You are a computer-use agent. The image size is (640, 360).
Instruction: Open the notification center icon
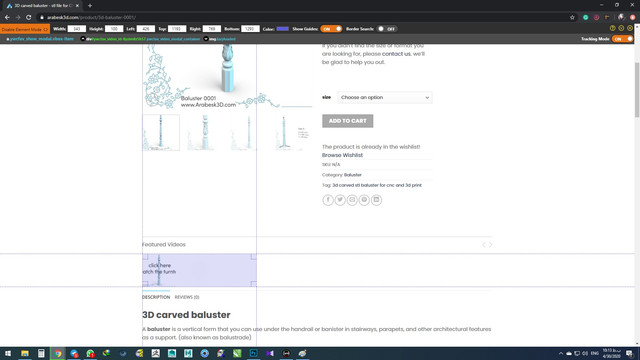pyautogui.click(x=630, y=353)
